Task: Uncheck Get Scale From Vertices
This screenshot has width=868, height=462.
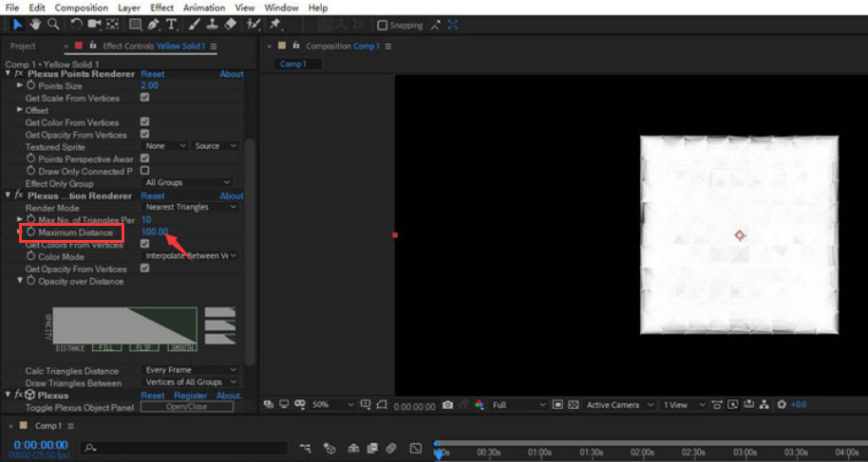Action: pos(144,98)
